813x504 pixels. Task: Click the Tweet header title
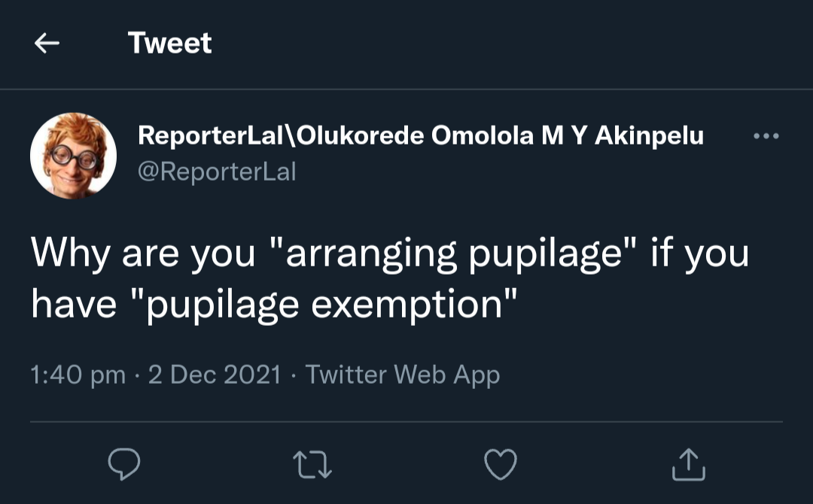click(x=170, y=43)
